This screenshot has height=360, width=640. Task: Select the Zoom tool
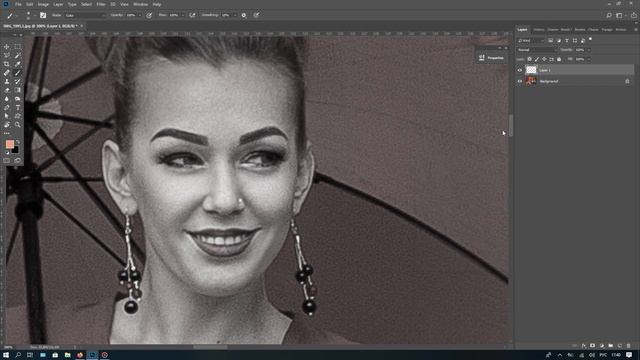(x=18, y=124)
